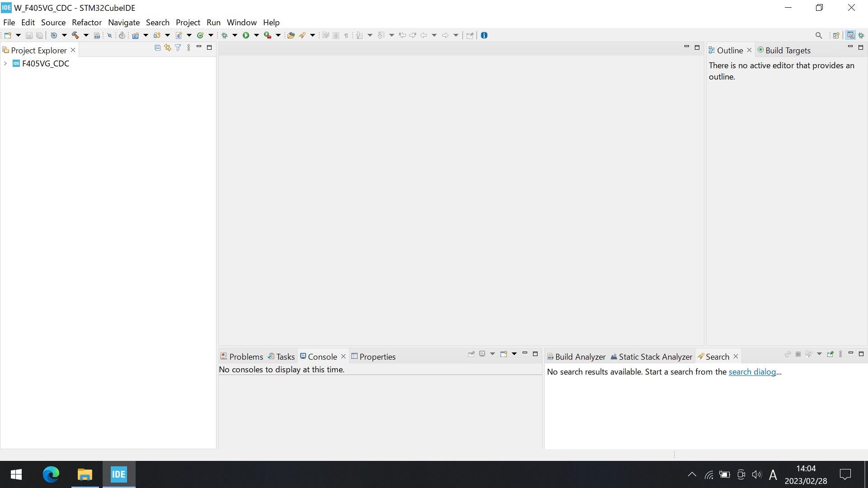Select the Tasks tab in bottom panel

click(285, 357)
